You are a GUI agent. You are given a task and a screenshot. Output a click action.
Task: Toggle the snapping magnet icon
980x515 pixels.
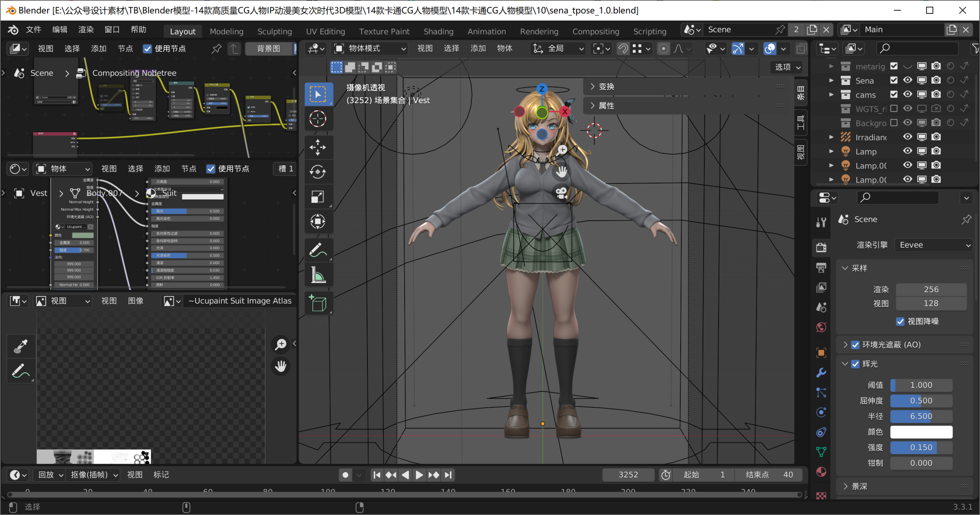623,49
